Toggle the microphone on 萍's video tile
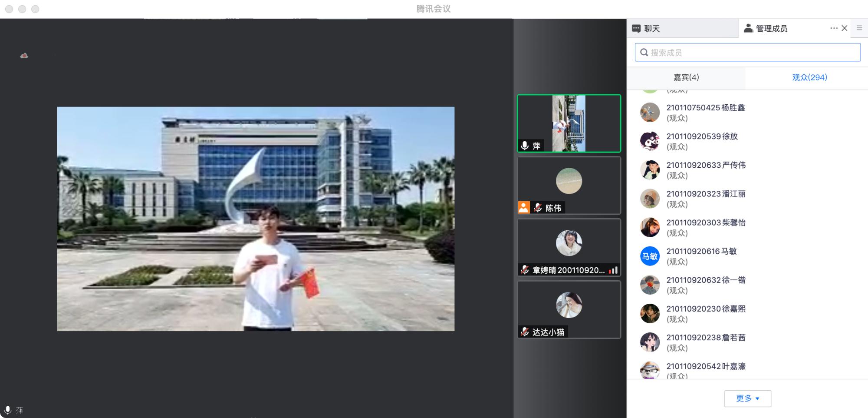Image resolution: width=868 pixels, height=418 pixels. point(525,146)
